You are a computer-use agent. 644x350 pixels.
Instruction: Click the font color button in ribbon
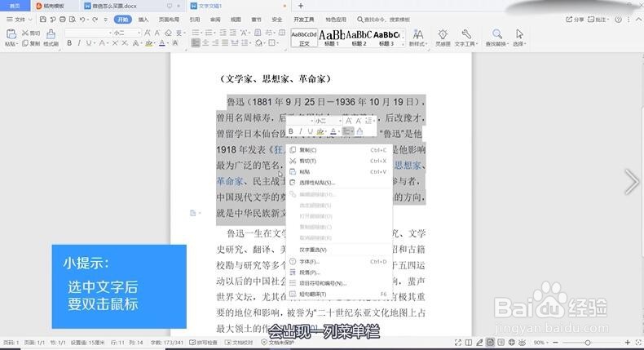[x=162, y=42]
